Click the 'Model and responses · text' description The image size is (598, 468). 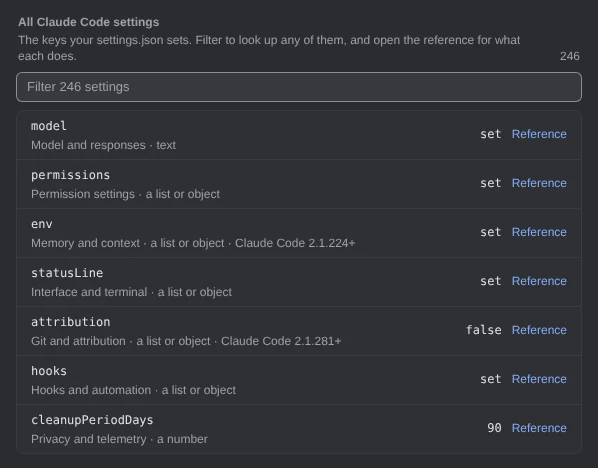pos(103,145)
